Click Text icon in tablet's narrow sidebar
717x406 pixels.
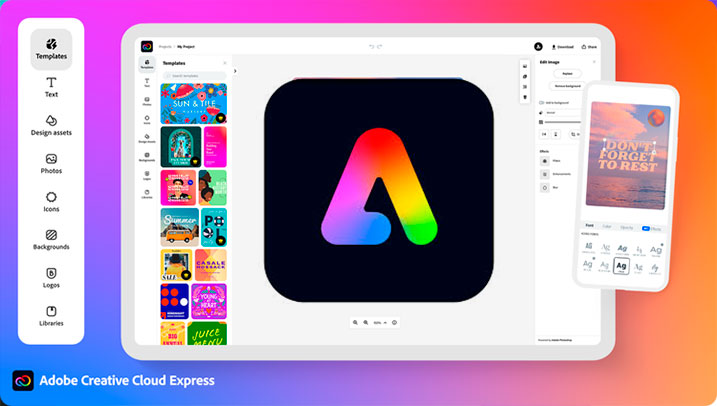pyautogui.click(x=147, y=83)
